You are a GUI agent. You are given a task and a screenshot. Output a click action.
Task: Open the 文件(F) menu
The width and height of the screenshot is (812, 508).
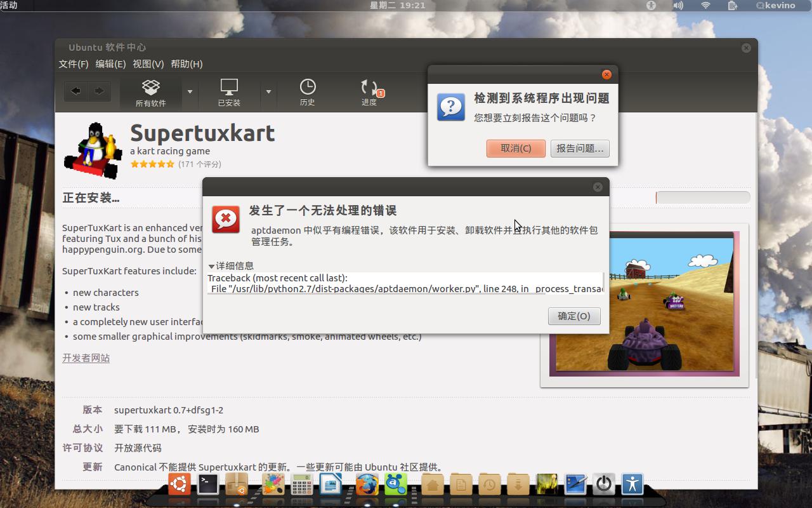74,63
